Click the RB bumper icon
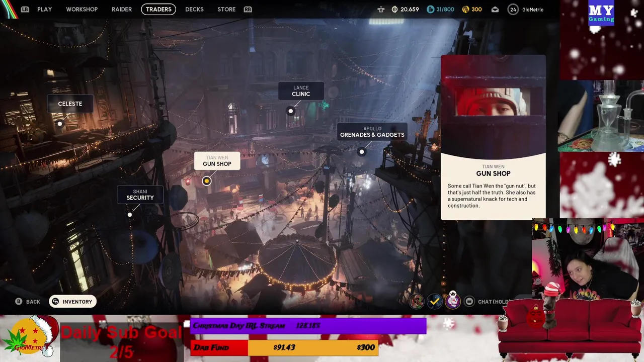Viewport: 644px width, 362px height. pyautogui.click(x=248, y=9)
